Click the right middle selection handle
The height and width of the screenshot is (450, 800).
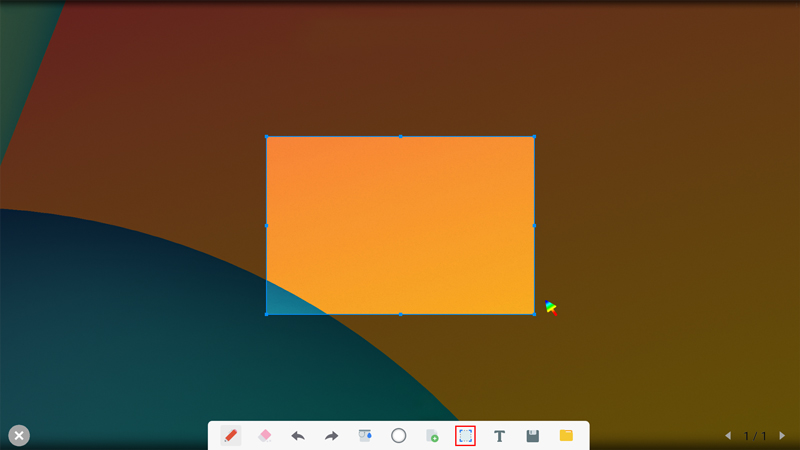click(x=534, y=226)
